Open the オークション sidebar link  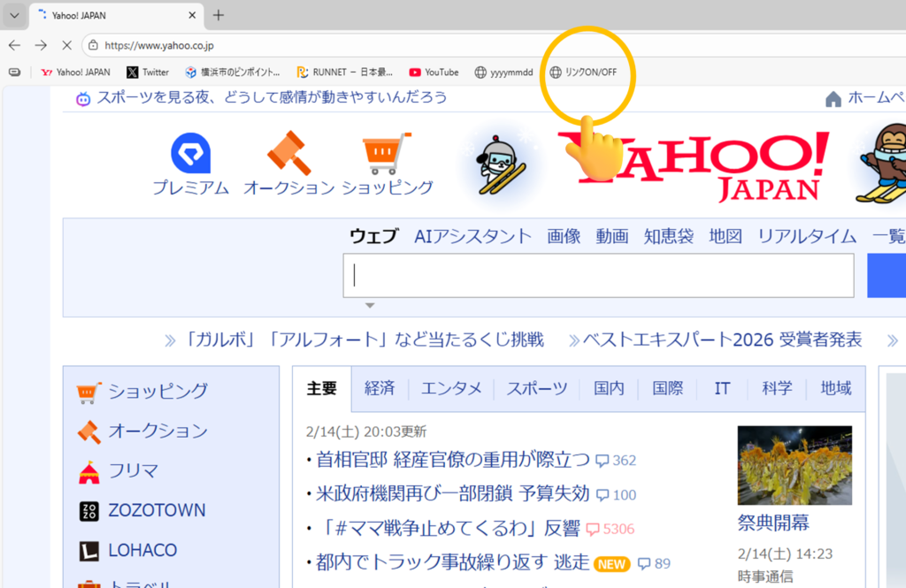[x=157, y=431]
